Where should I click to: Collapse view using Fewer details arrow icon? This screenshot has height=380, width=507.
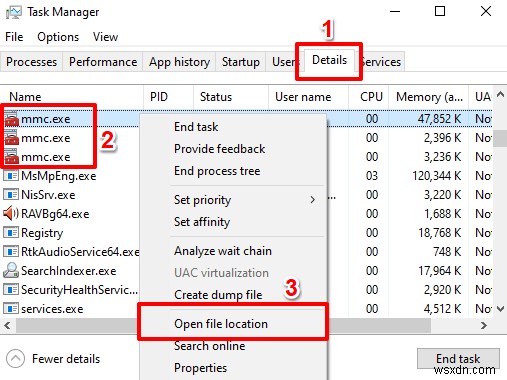click(x=15, y=359)
